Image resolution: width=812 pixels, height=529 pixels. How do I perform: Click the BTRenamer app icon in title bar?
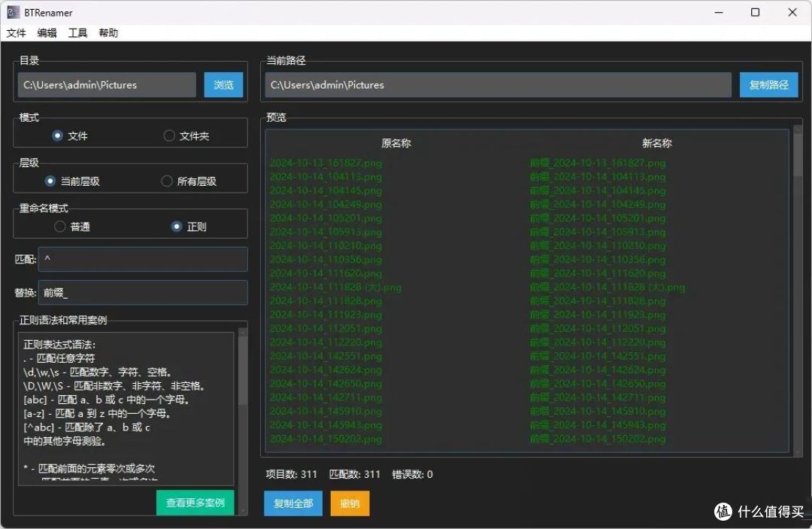point(13,12)
